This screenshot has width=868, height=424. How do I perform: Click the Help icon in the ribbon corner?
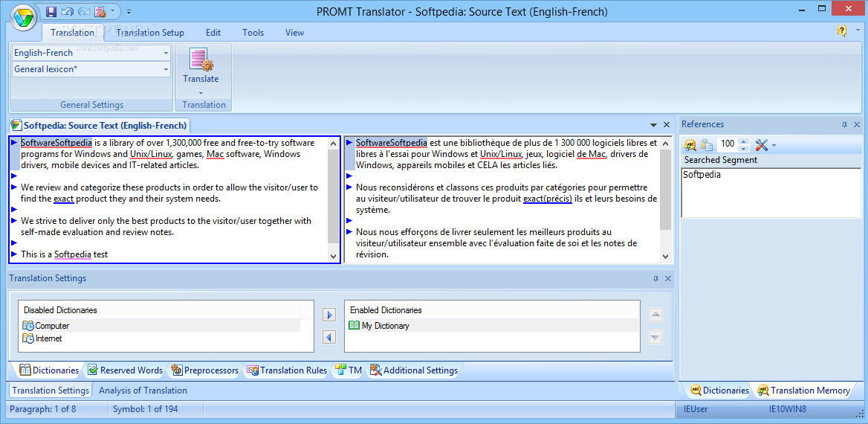coord(842,31)
